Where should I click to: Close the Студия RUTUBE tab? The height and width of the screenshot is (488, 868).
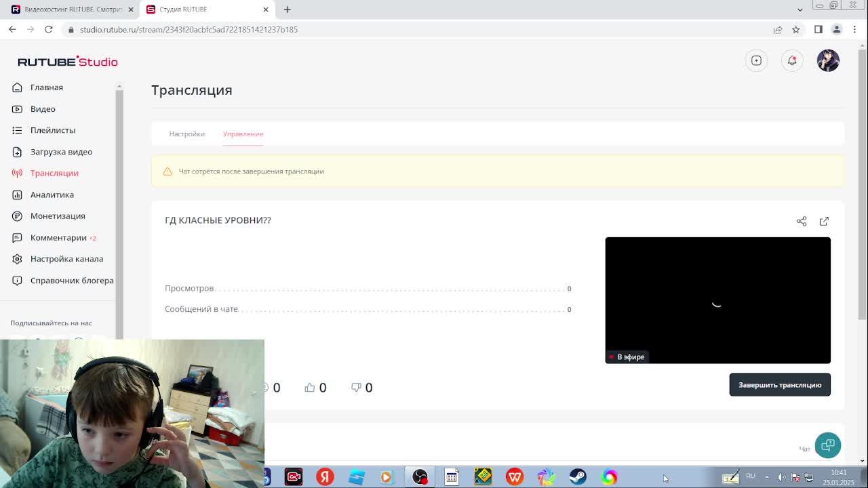pos(266,9)
